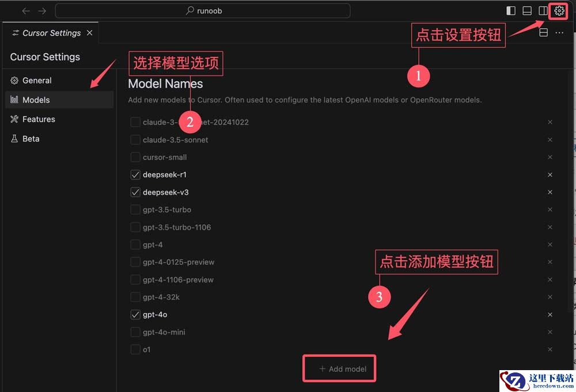Click the deepseek-r1 model name
Viewport: 576px width, 392px height.
[x=165, y=175]
